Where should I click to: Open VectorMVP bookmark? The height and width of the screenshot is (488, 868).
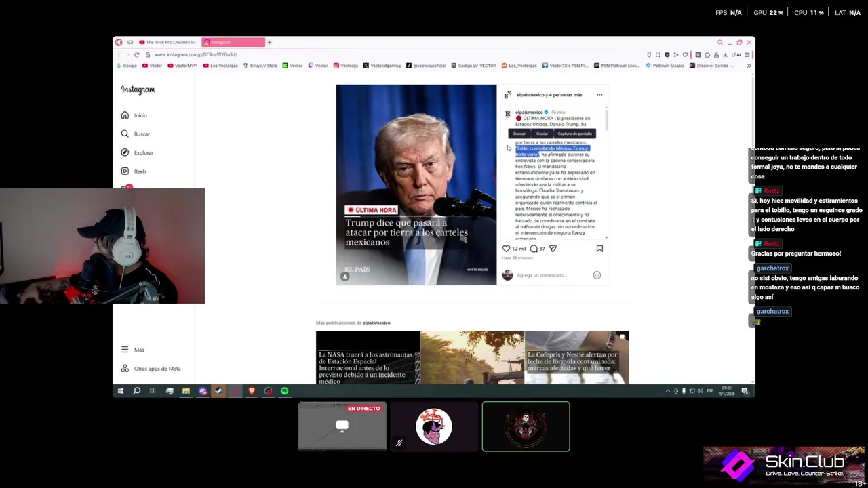coord(182,66)
